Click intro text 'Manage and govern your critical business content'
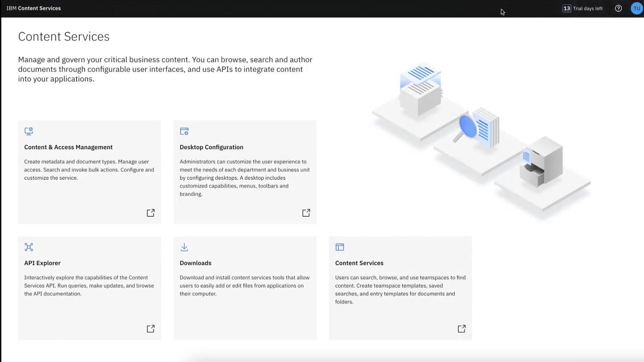 (104, 59)
